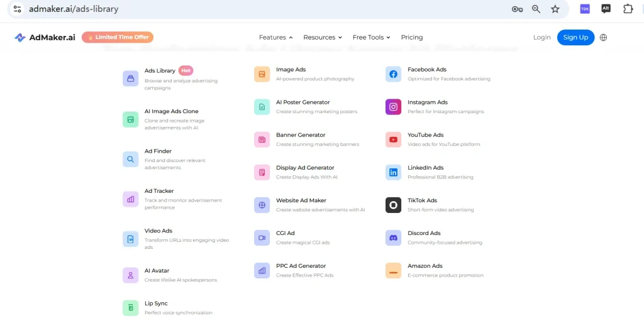
Task: Select the LinkedIn Ads title
Action: point(426,167)
